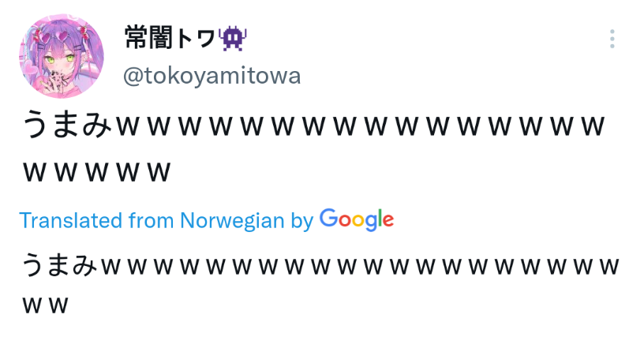This screenshot has height=337, width=644.
Task: Click the first line of translated tweet
Action: click(x=320, y=265)
